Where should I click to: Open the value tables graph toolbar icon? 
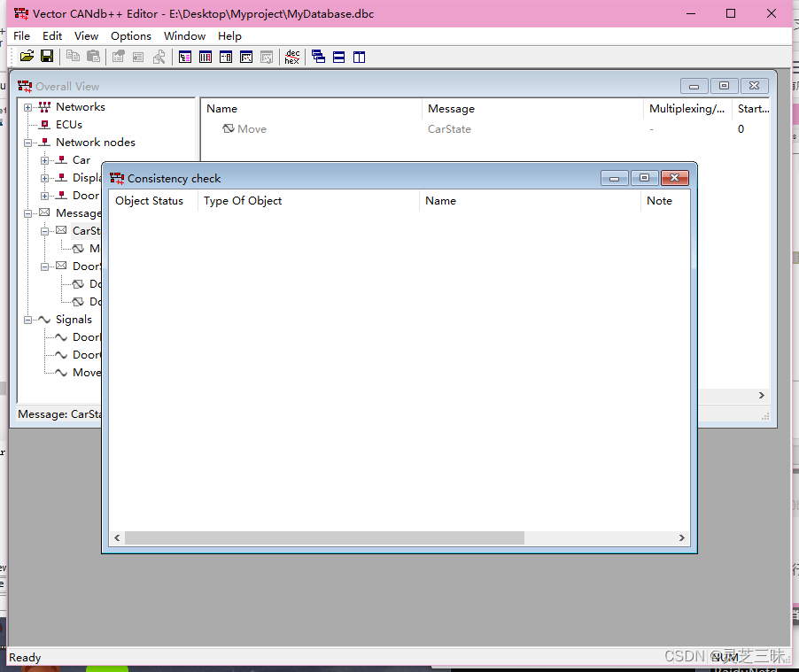tap(246, 57)
